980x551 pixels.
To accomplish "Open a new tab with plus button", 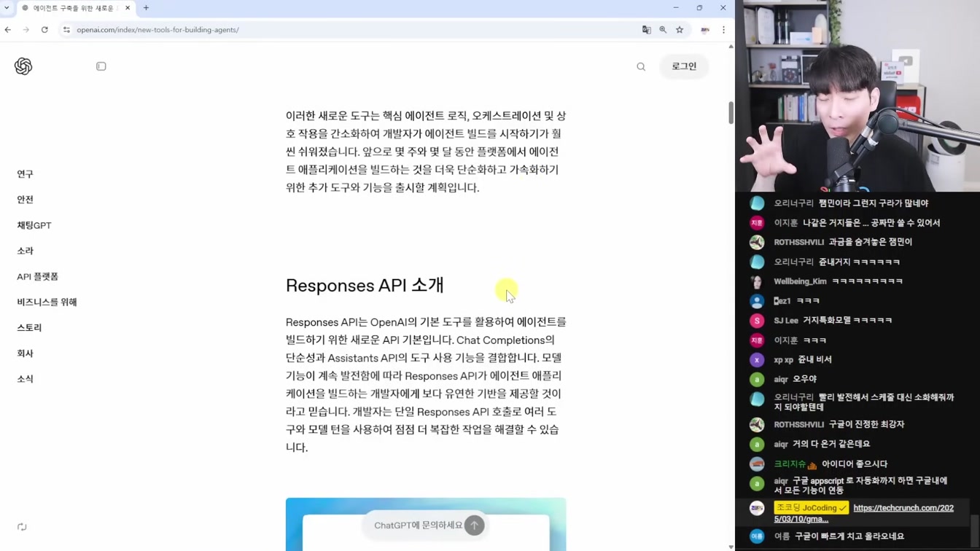I will coord(146,8).
